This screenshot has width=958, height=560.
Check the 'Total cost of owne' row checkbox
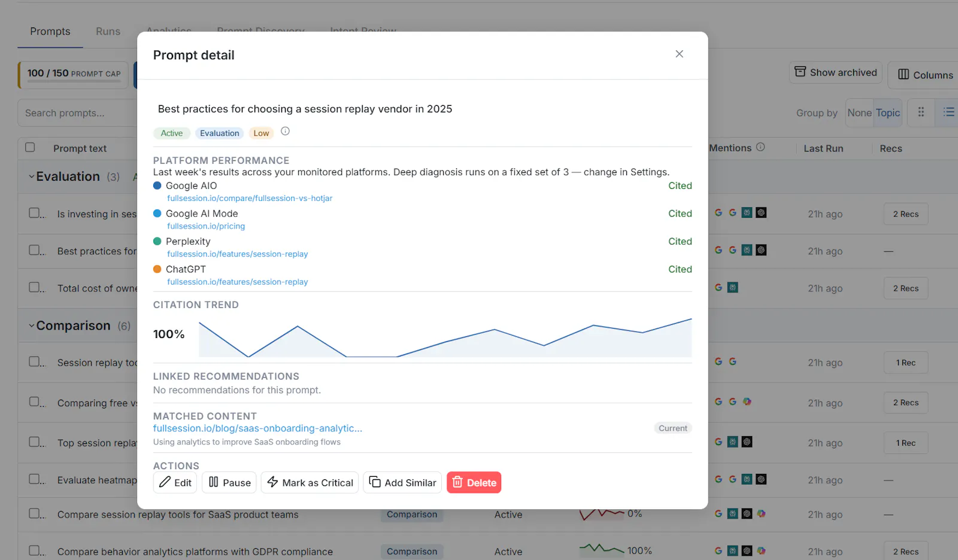click(34, 287)
